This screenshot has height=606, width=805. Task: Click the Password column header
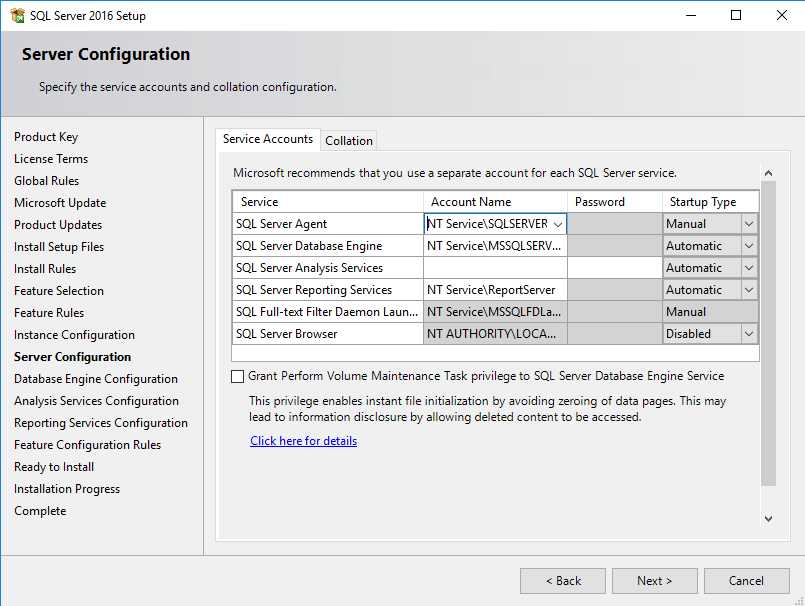(615, 202)
